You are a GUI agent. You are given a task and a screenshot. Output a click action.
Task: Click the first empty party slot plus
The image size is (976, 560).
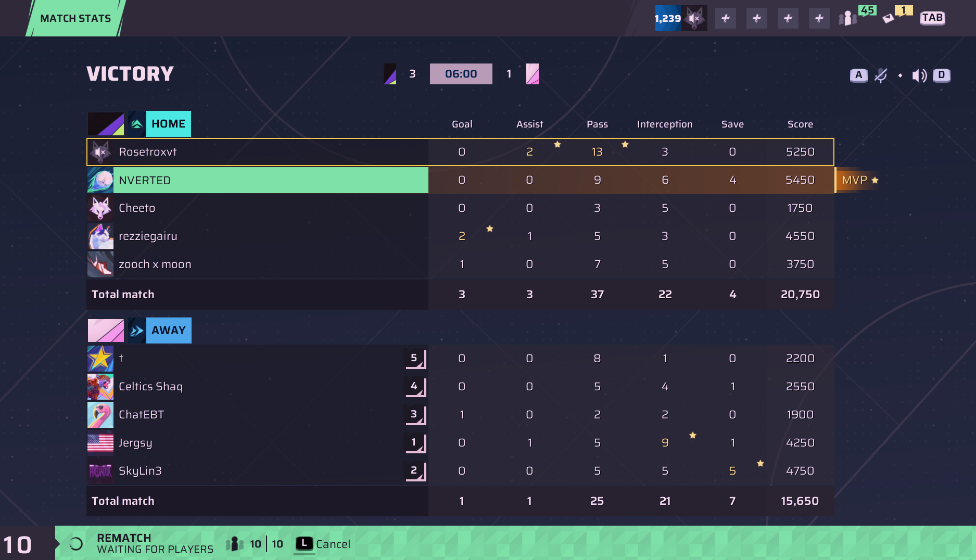pos(726,18)
